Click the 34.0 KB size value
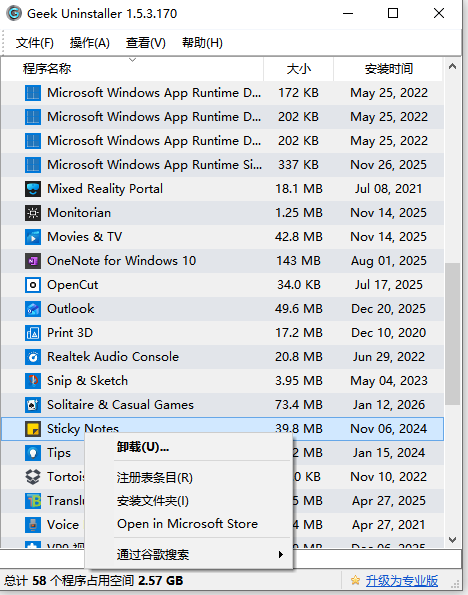 point(299,285)
